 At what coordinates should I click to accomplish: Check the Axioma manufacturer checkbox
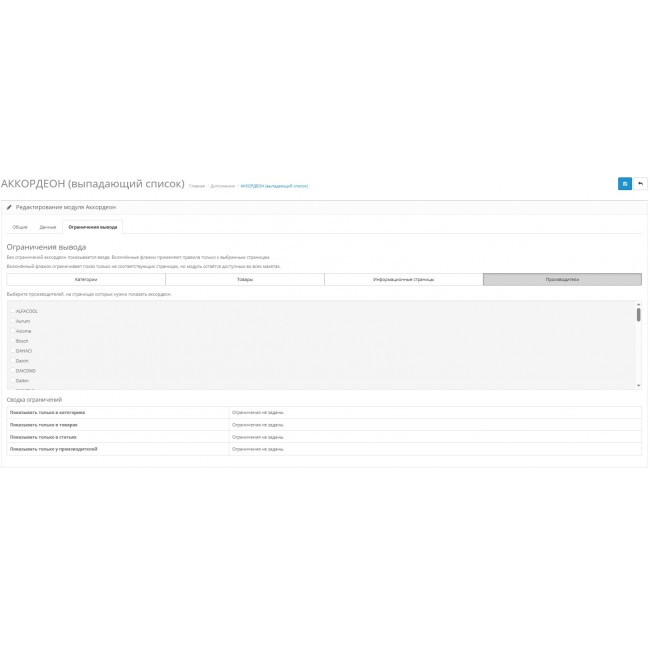click(x=12, y=331)
